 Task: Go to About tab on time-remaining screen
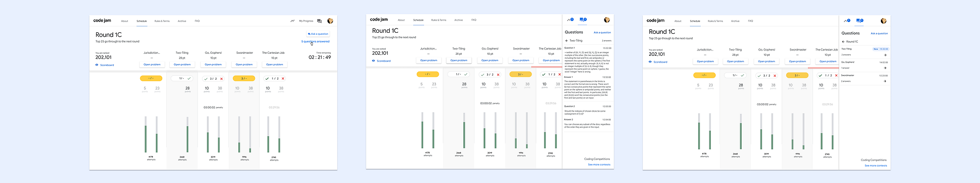(x=125, y=21)
